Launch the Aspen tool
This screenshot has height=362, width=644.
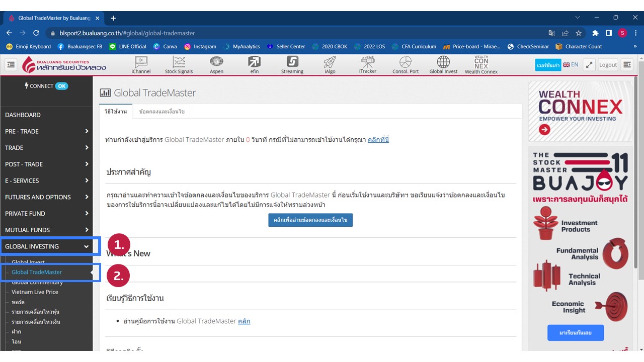216,65
